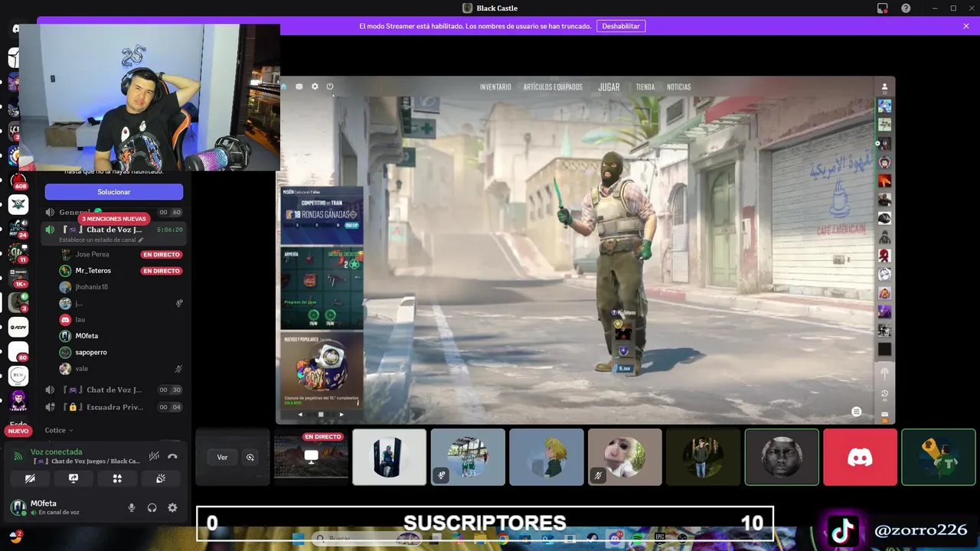Select M0feta in voice channel list
This screenshot has width=980, height=551.
point(121,336)
